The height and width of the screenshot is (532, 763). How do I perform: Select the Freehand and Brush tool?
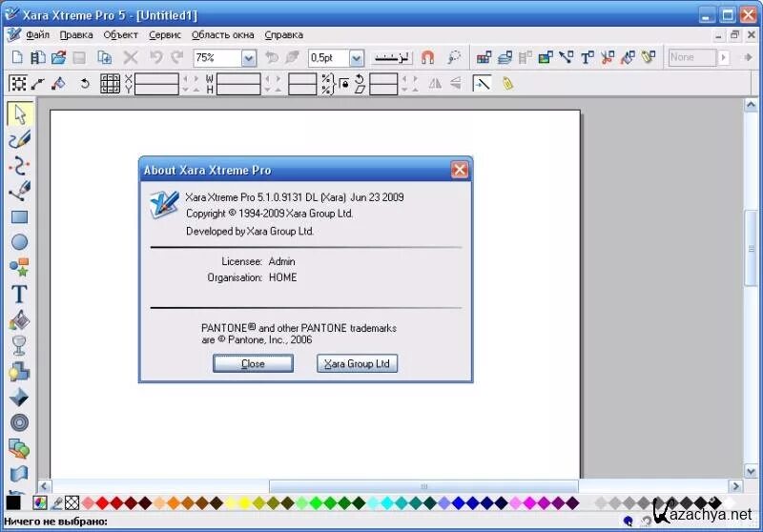[x=19, y=139]
